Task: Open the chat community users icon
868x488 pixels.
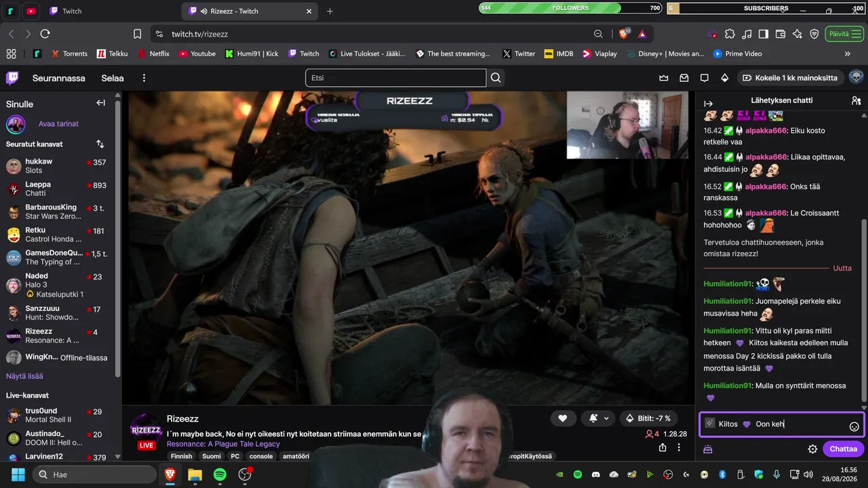Action: click(x=856, y=100)
